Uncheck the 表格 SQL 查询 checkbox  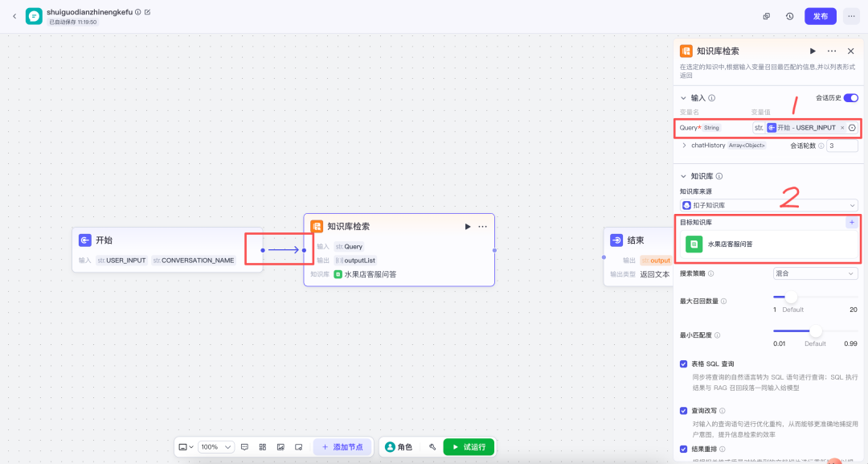[684, 364]
